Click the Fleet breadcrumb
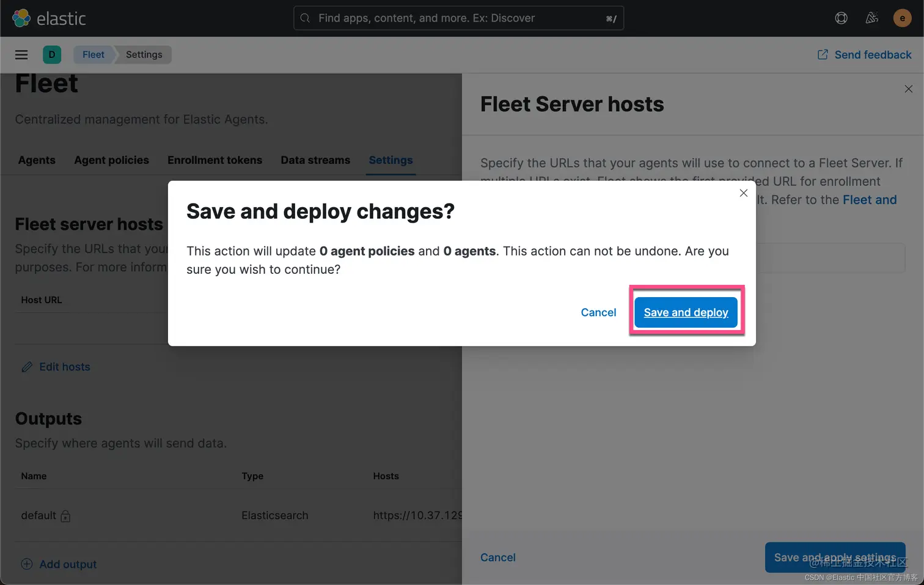924x585 pixels. point(94,54)
